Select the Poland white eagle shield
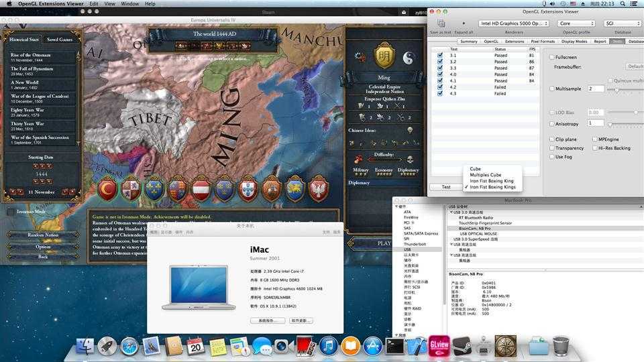This screenshot has width=644, height=362. tap(319, 189)
